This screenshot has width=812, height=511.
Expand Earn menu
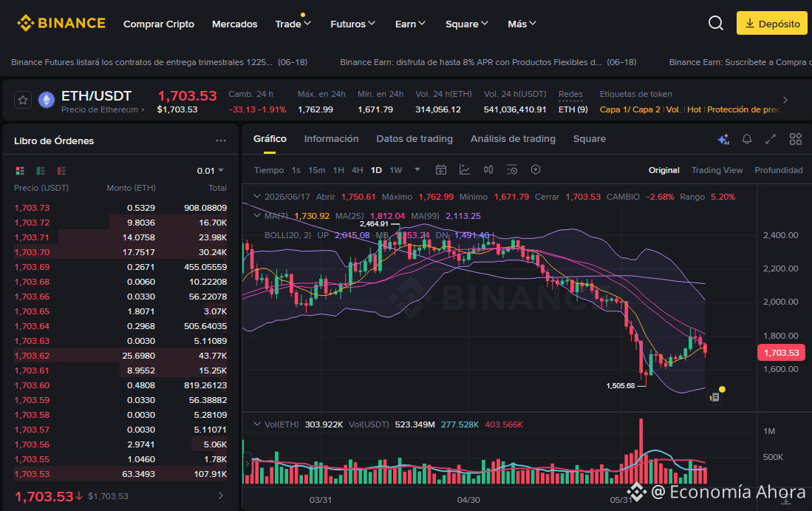[x=410, y=24]
